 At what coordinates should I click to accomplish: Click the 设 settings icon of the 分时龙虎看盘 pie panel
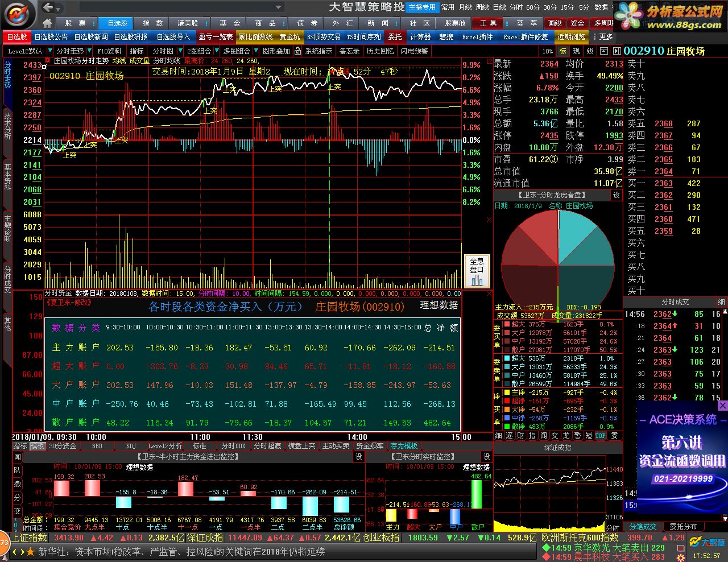[616, 195]
